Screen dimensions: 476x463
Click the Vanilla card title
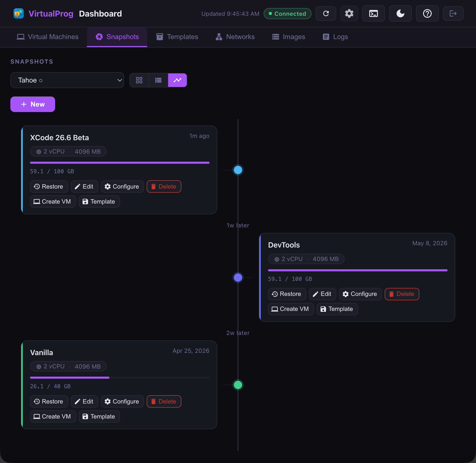(x=41, y=353)
